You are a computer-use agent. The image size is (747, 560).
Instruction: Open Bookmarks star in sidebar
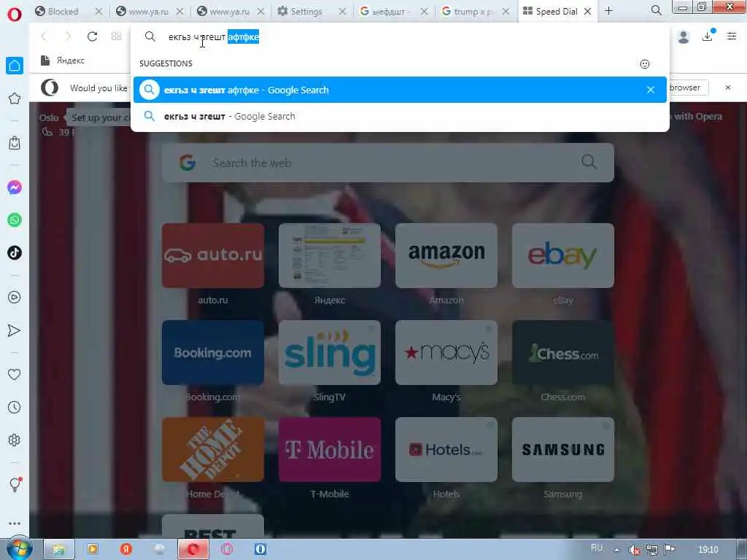pyautogui.click(x=15, y=98)
